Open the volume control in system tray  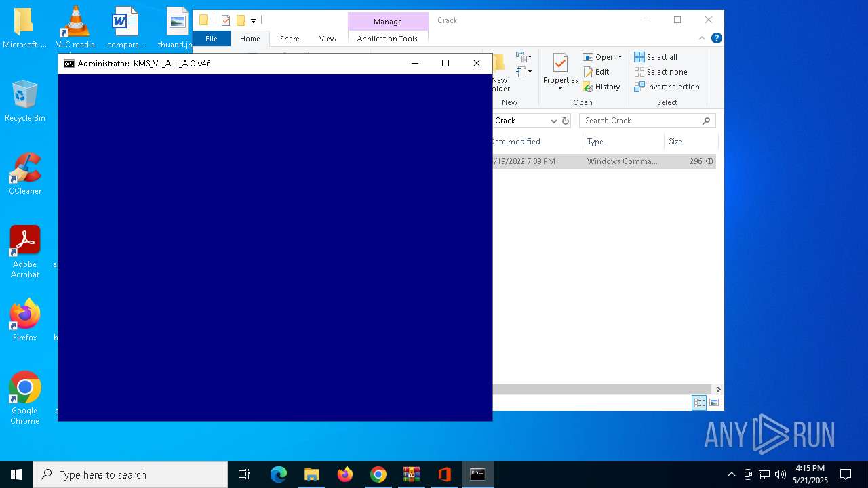780,474
